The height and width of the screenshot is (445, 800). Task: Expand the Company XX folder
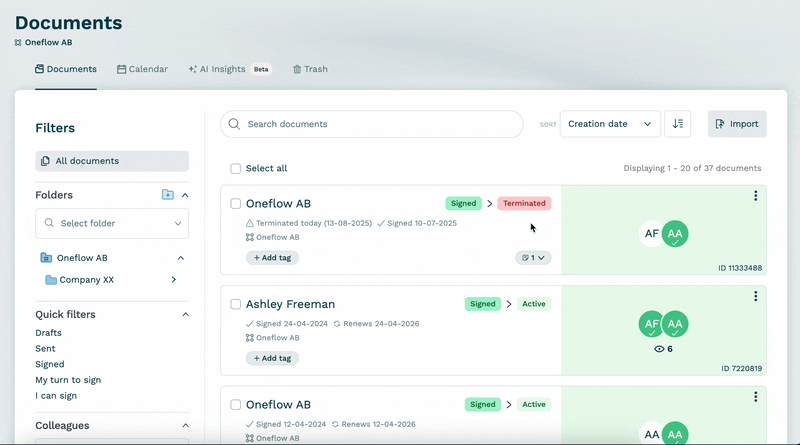pyautogui.click(x=173, y=280)
